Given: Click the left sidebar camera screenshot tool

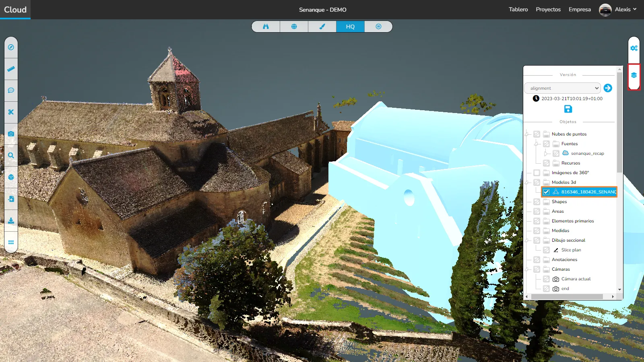Looking at the screenshot, I should click(x=11, y=134).
